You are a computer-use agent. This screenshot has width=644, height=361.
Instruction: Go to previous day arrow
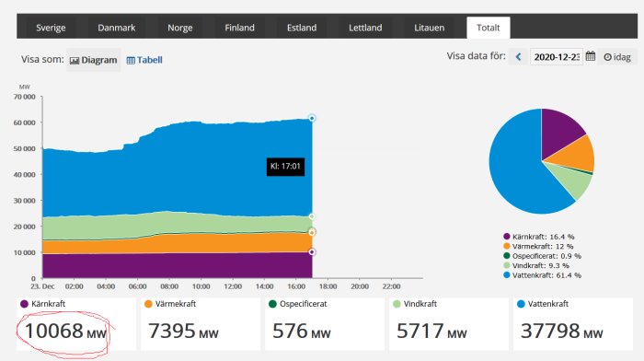(518, 57)
